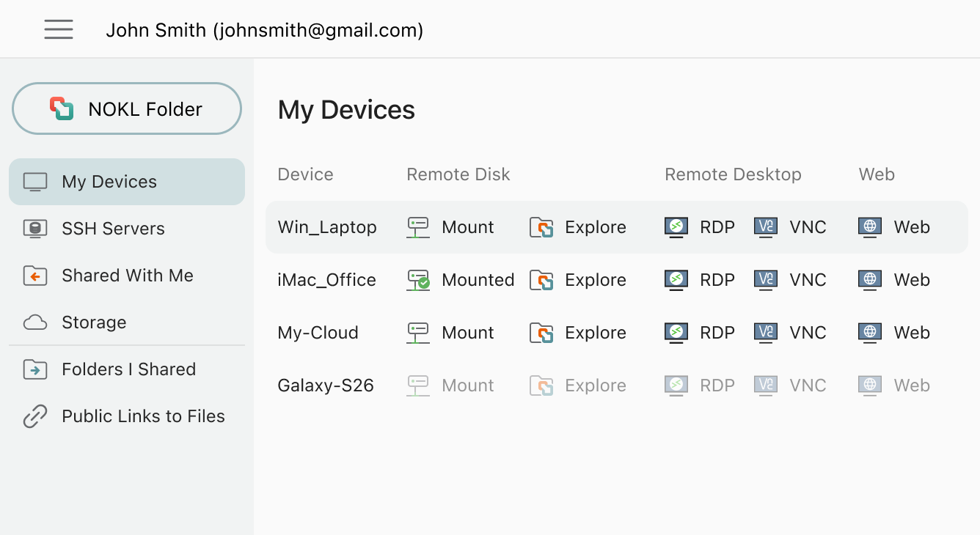Click the Folders I Shared icon
Viewport: 980px width, 535px height.
point(35,369)
